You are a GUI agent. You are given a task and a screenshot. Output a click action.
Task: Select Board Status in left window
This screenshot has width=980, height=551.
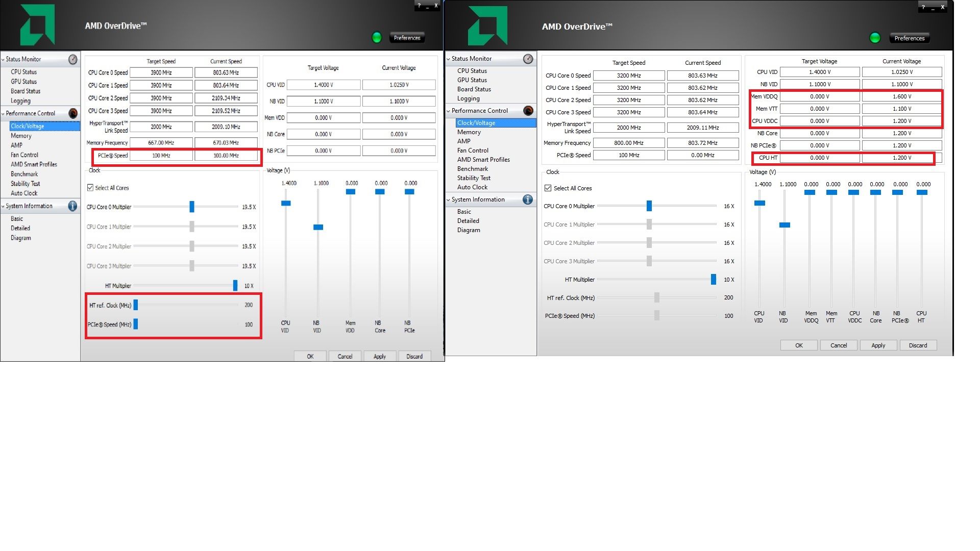(26, 91)
